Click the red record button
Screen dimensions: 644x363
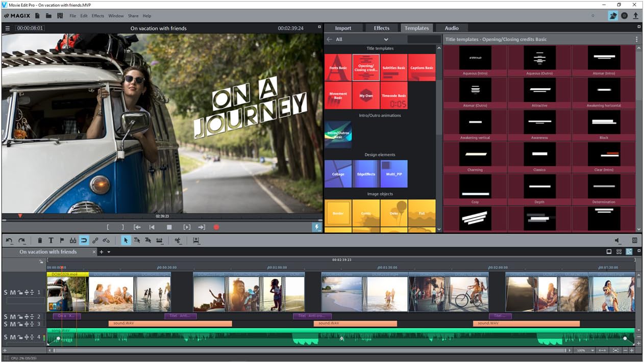[x=216, y=227]
